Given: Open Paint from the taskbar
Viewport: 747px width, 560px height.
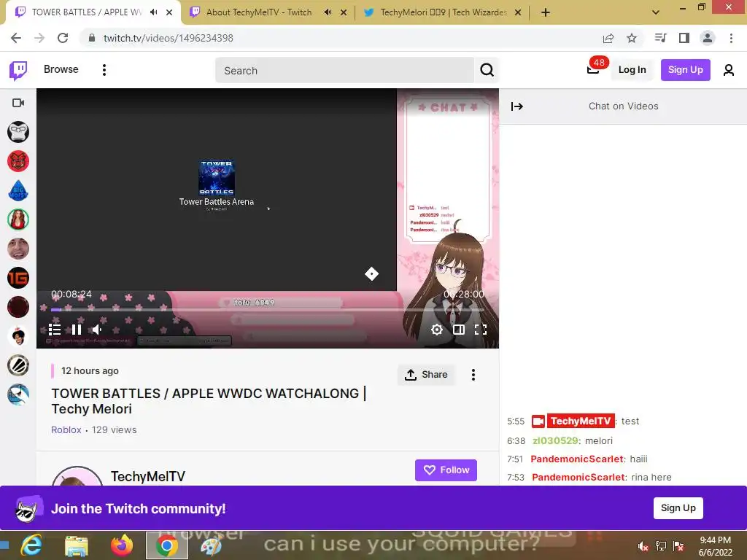Looking at the screenshot, I should (x=211, y=545).
